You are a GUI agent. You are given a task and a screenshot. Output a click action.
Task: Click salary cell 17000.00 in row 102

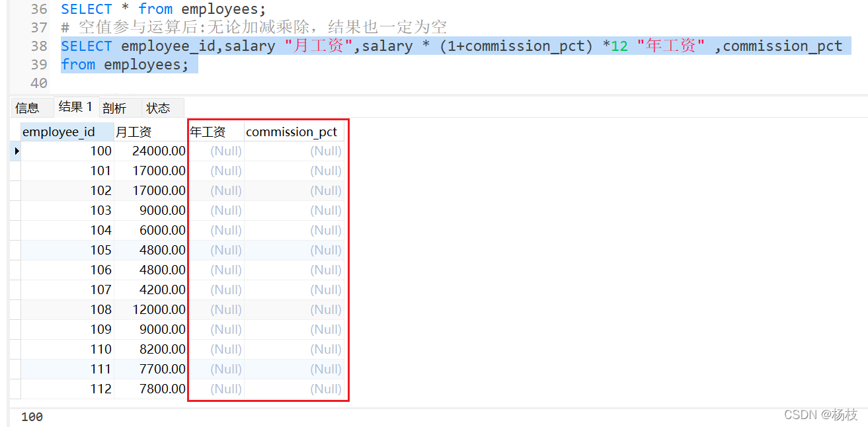tap(151, 190)
